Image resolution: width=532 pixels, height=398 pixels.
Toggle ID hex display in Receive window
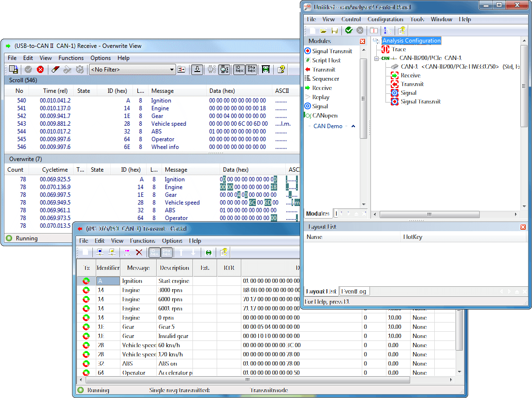[239, 70]
